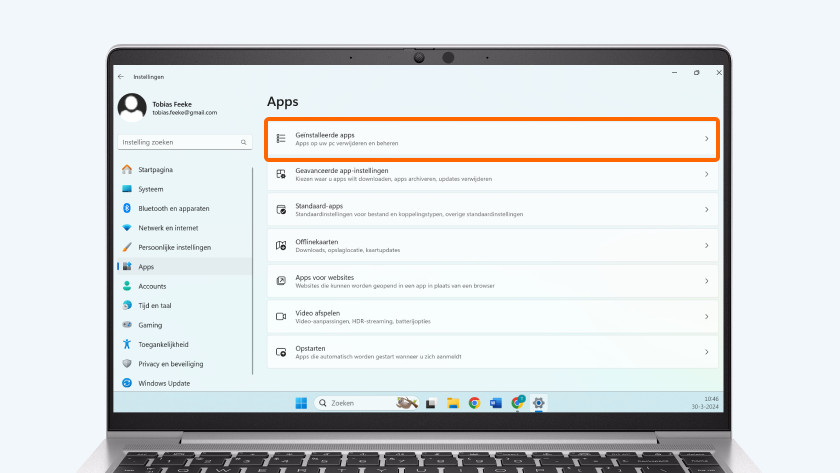Open the Video afspelen settings row
840x473 pixels.
click(490, 316)
